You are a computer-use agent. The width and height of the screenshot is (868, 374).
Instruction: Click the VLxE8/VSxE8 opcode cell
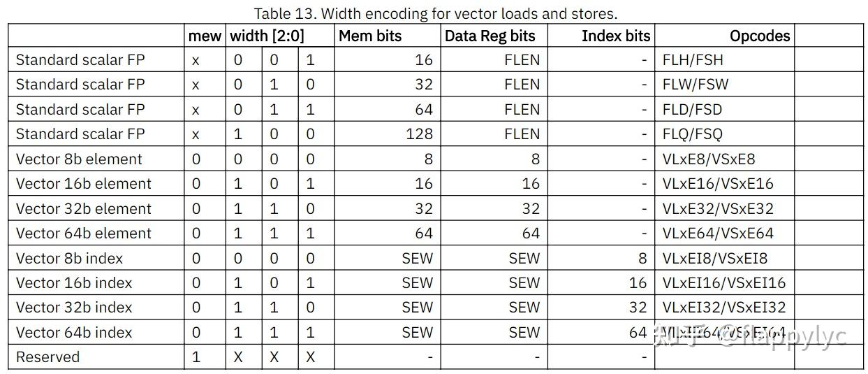point(709,159)
